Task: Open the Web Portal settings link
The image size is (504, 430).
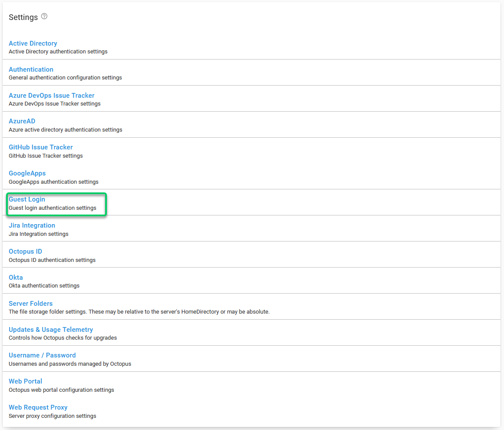Action: point(25,381)
